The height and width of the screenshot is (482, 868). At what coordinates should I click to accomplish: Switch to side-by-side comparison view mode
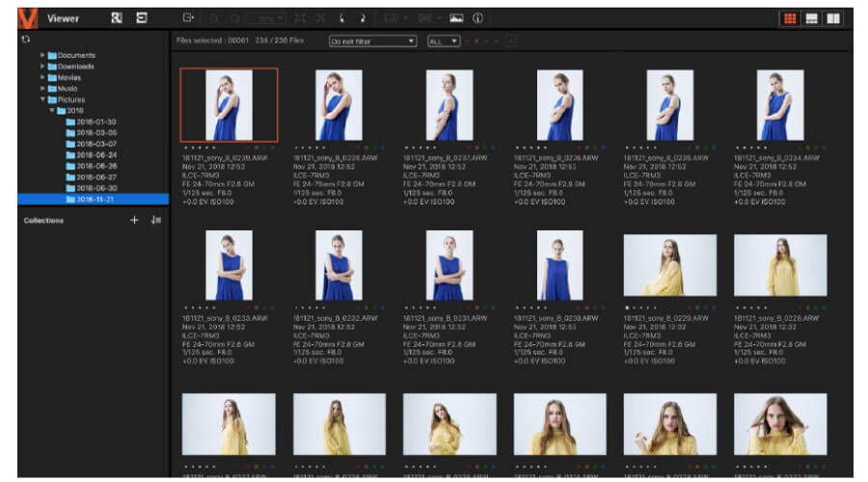(833, 19)
